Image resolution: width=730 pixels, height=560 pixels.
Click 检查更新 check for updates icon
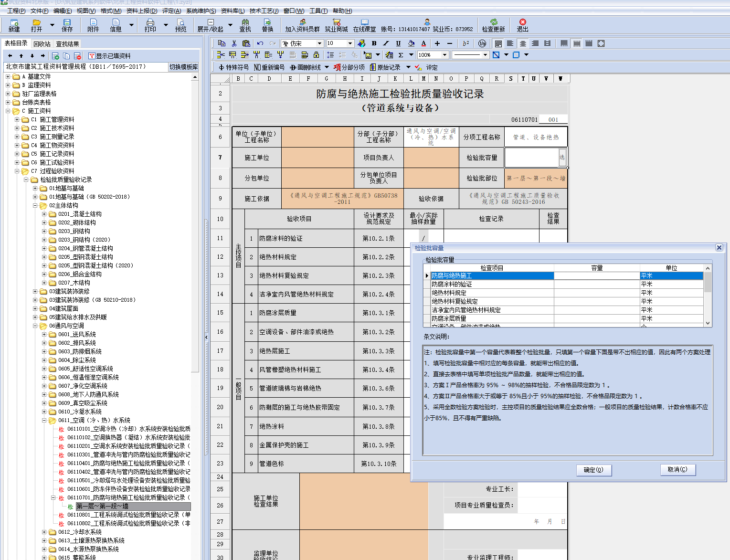click(x=494, y=25)
